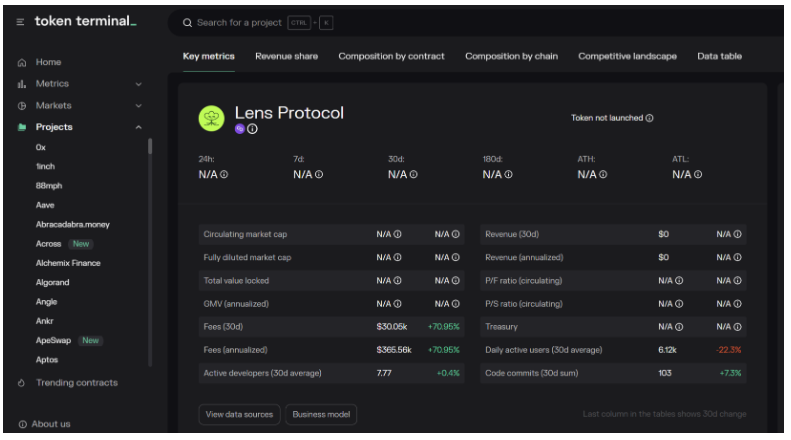Expand the Metrics sidebar section
Image resolution: width=791 pixels, height=440 pixels.
138,84
